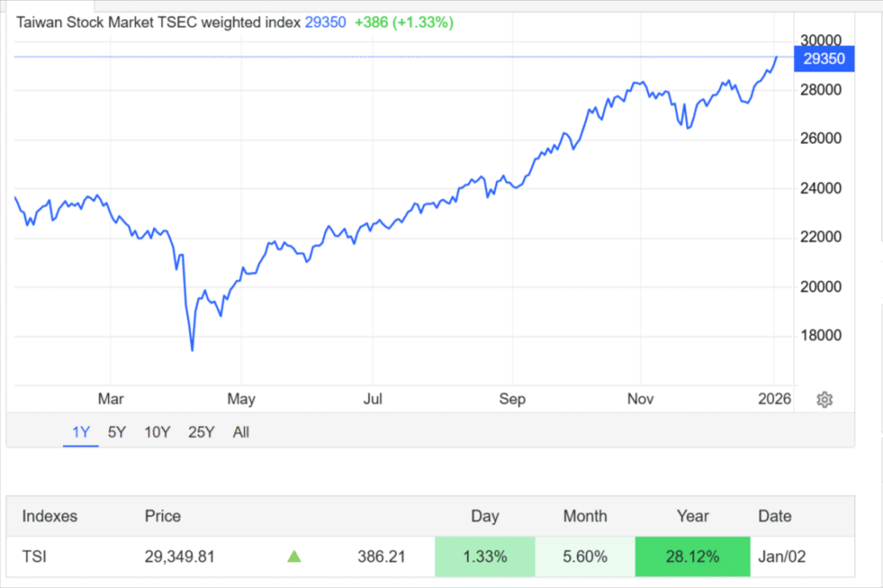Open chart settings gear icon
Screen dimensions: 883x588
click(825, 399)
